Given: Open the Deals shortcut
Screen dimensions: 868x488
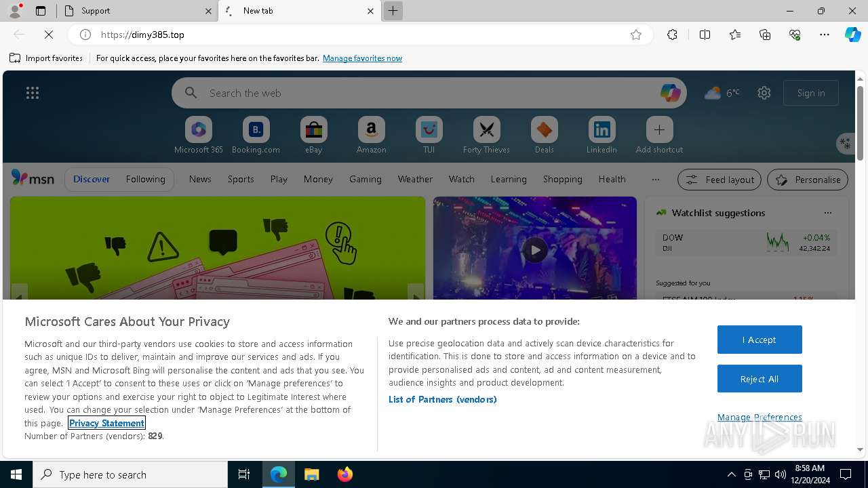Looking at the screenshot, I should [x=545, y=135].
